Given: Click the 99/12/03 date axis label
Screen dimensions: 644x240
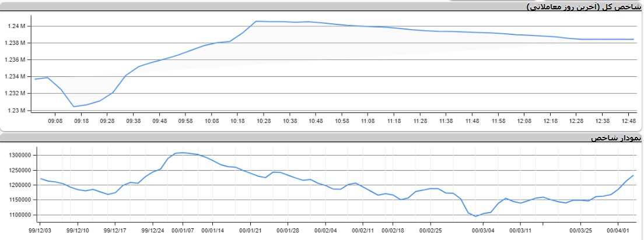Looking at the screenshot, I should click(40, 230).
